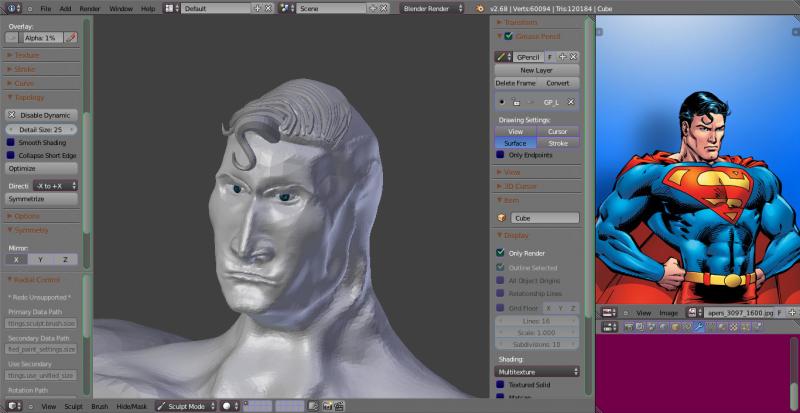Click the image editor type icon
The width and height of the screenshot is (800, 413).
tap(607, 312)
